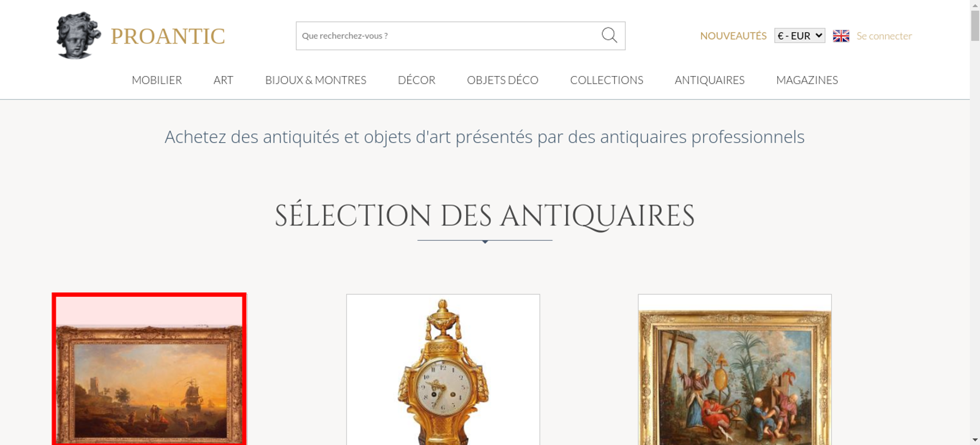Open the MAGAZINES menu
Image resolution: width=980 pixels, height=445 pixels.
807,80
